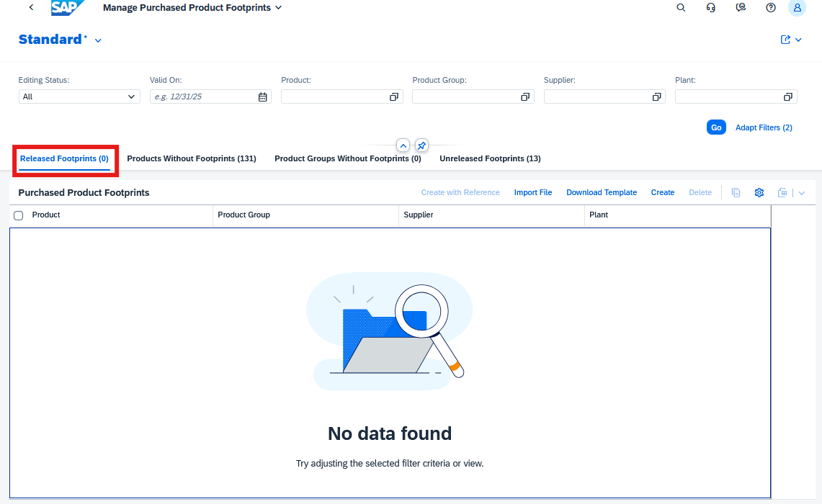
Task: Open the share options chevron
Action: pyautogui.click(x=798, y=40)
